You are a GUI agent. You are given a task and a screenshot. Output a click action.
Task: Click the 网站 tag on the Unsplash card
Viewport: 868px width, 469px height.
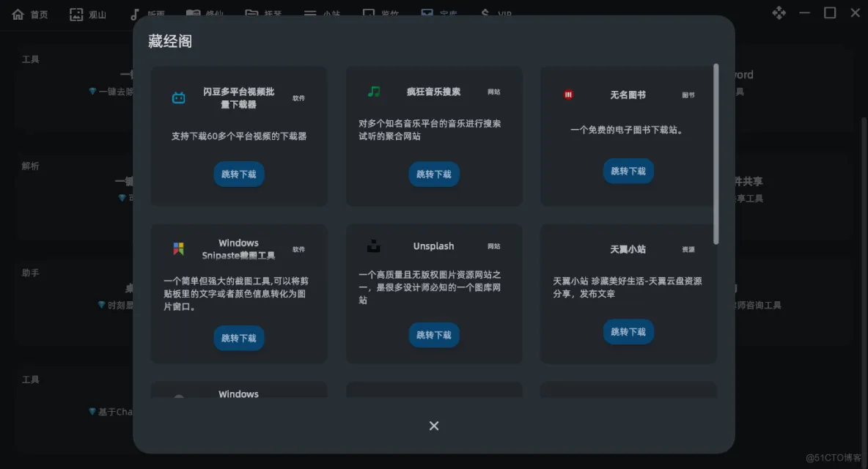click(494, 246)
